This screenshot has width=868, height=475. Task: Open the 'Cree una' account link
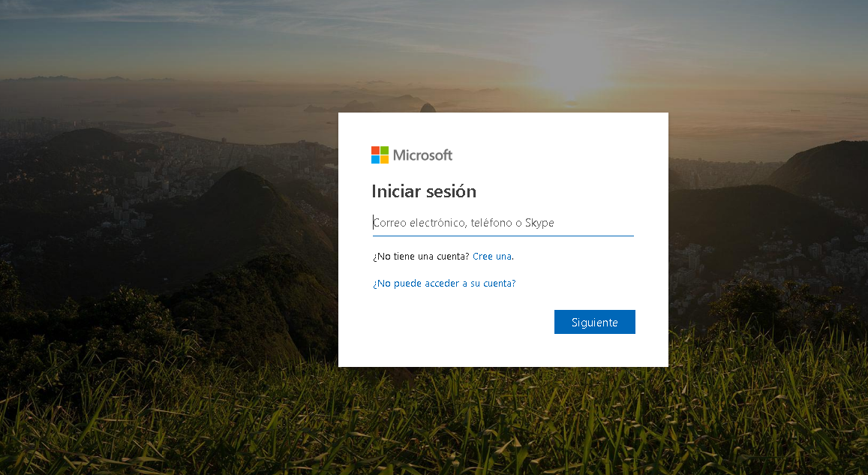pyautogui.click(x=492, y=257)
